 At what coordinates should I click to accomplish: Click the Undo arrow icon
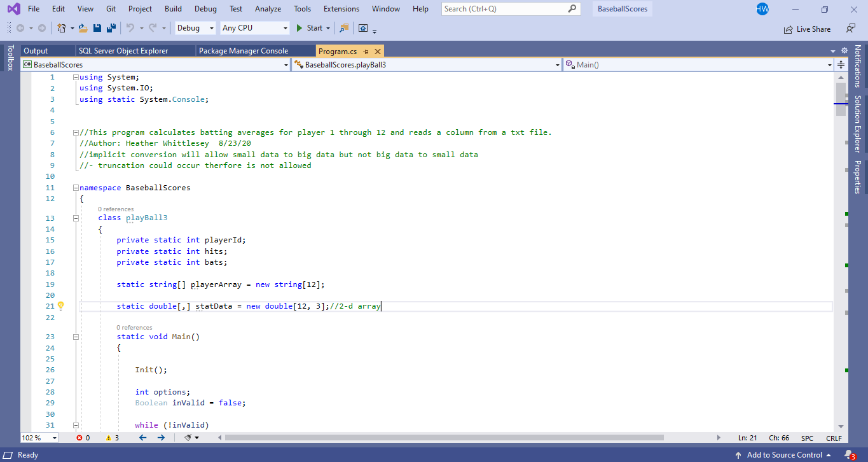point(130,28)
